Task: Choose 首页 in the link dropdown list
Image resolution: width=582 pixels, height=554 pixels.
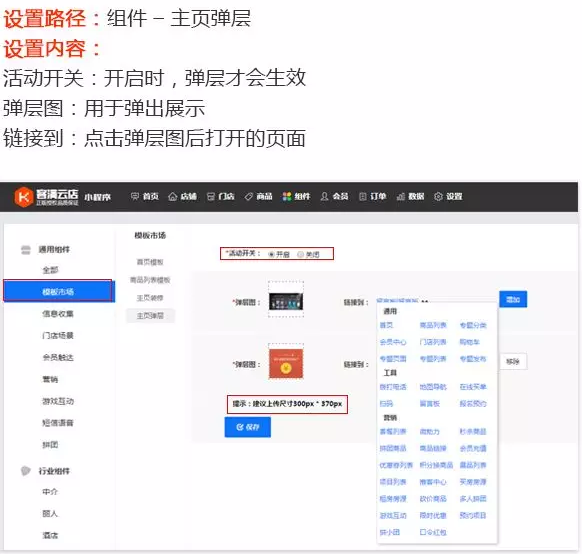Action: 386,325
